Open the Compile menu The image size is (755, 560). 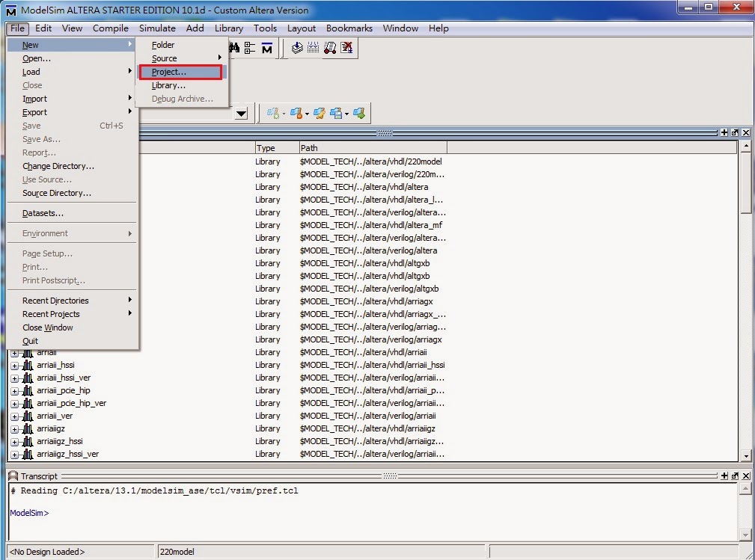110,28
